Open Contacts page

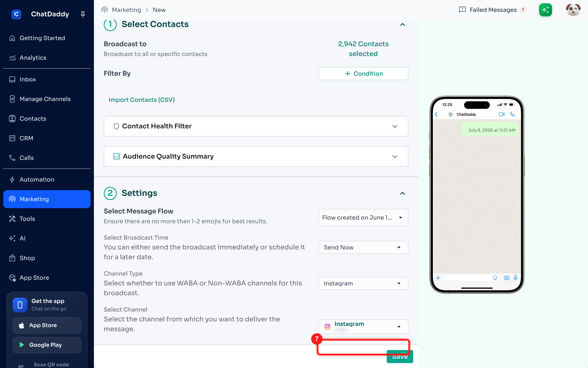point(47,119)
